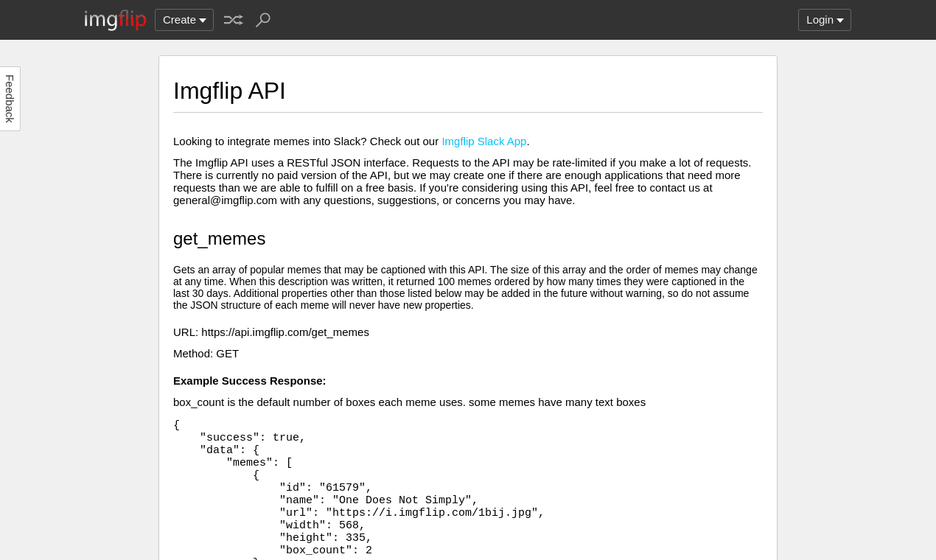Open the Login dropdown

[825, 20]
